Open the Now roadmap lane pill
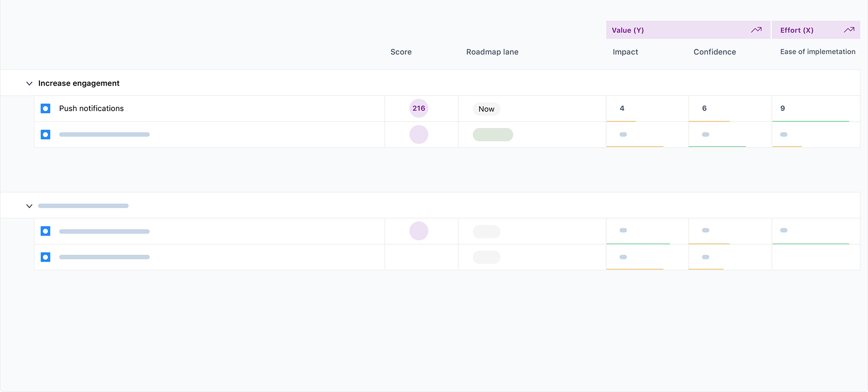 click(486, 109)
